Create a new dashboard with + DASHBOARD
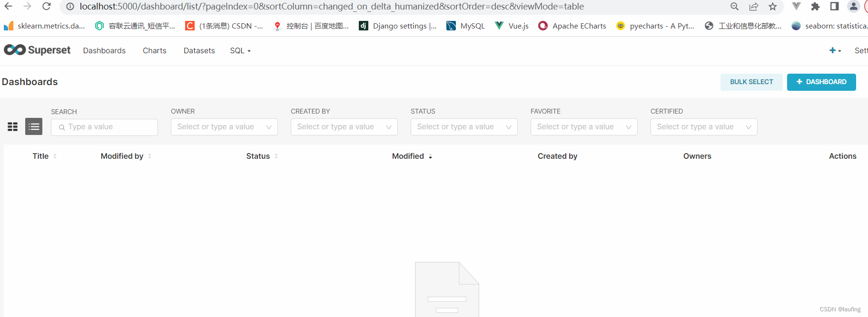This screenshot has width=868, height=317. (821, 82)
